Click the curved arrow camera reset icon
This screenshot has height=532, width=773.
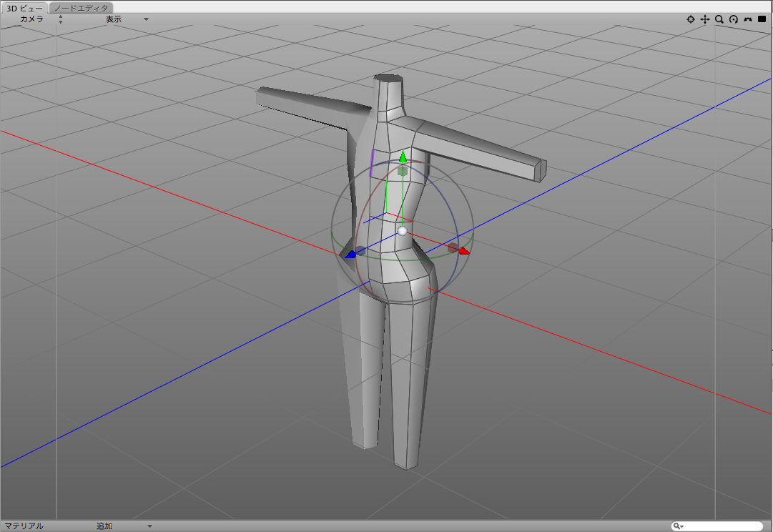click(748, 19)
